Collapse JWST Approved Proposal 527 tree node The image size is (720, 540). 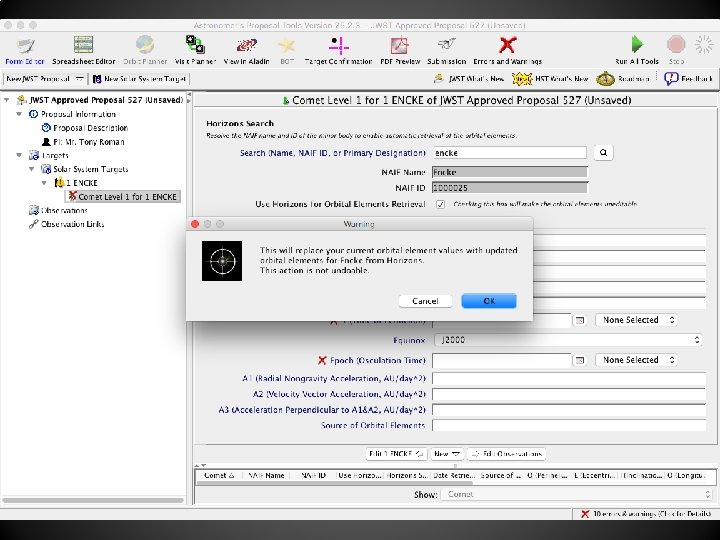[x=7, y=100]
